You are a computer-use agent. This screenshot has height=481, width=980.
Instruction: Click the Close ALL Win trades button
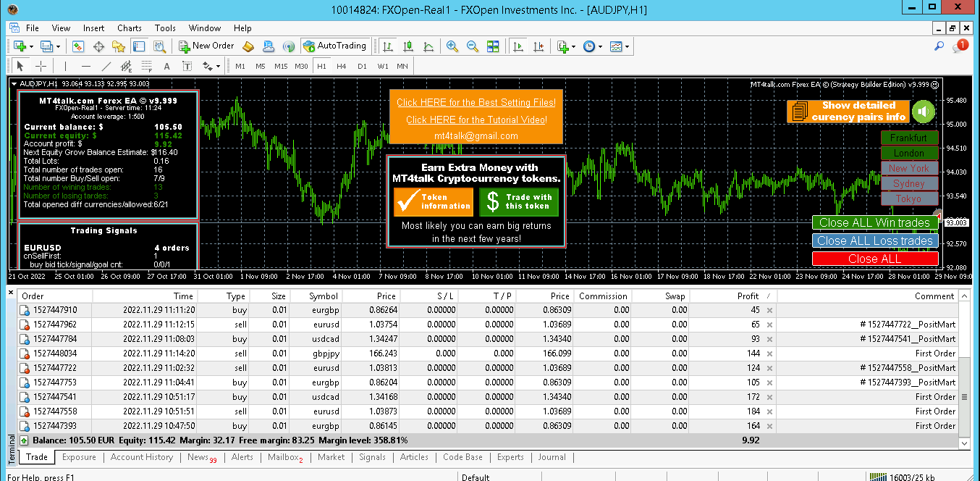point(874,222)
